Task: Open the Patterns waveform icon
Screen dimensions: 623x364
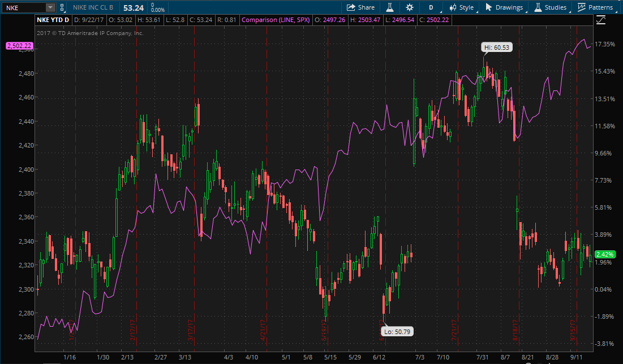Action: 581,7
